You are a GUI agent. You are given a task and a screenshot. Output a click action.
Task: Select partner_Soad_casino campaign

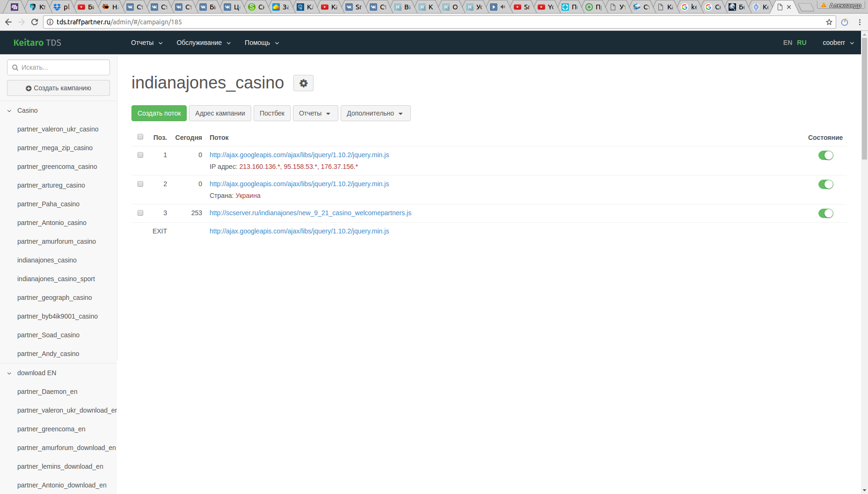tap(48, 335)
